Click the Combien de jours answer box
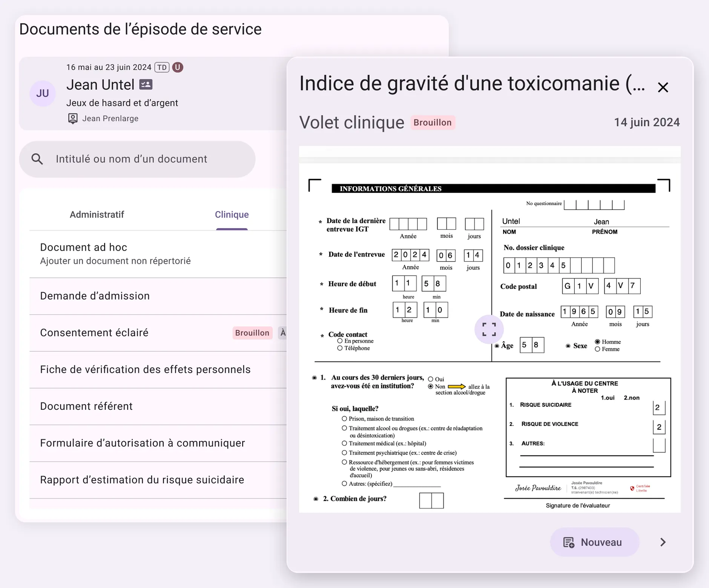The image size is (709, 588). click(x=431, y=501)
